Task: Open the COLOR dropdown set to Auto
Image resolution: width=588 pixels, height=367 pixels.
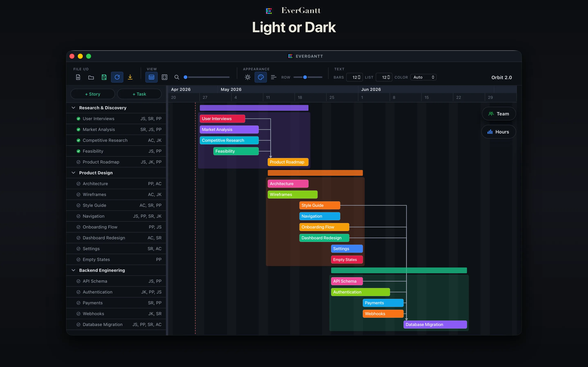Action: pos(423,77)
